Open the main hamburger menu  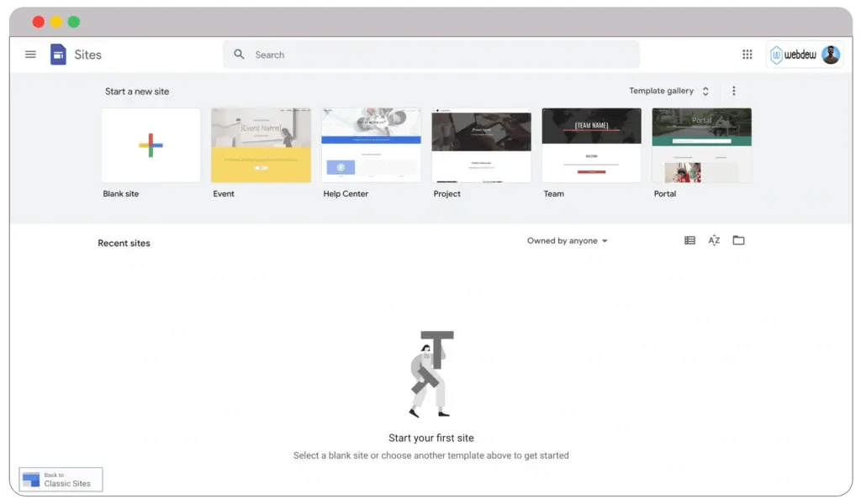point(30,55)
